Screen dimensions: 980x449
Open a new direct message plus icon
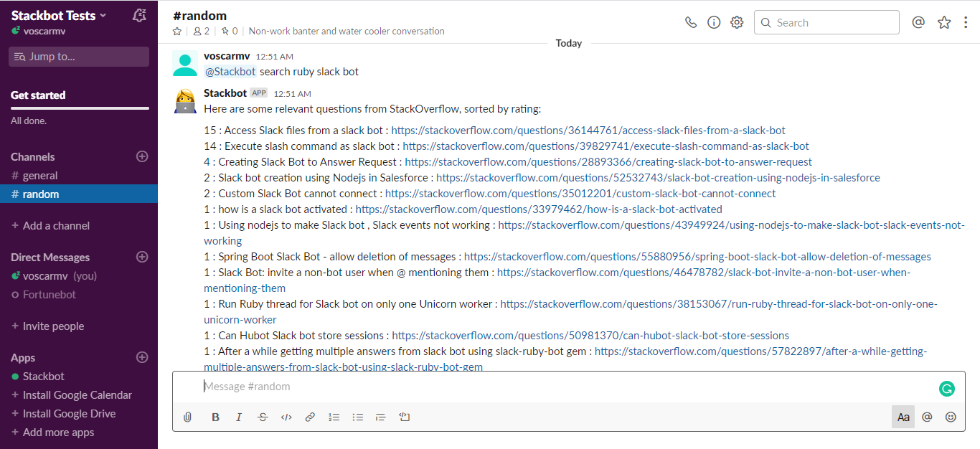[x=142, y=257]
